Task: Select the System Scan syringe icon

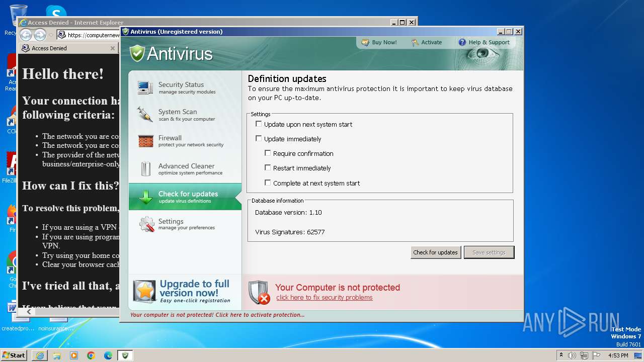Action: tap(145, 114)
